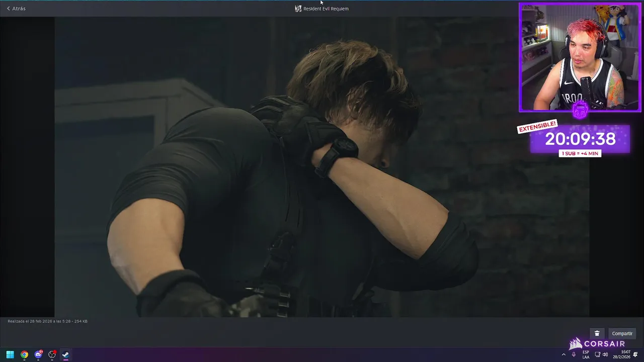Open Google Chrome from the taskbar

pyautogui.click(x=24, y=354)
